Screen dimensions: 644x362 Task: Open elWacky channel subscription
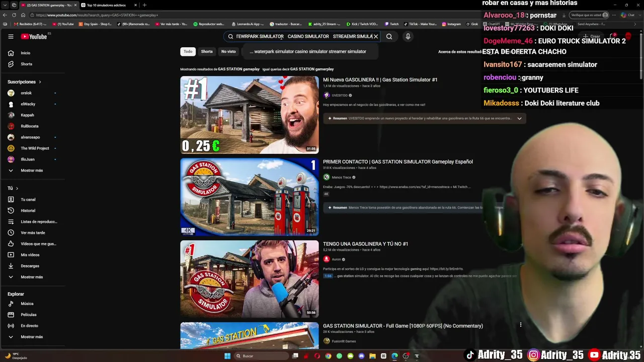tap(29, 104)
